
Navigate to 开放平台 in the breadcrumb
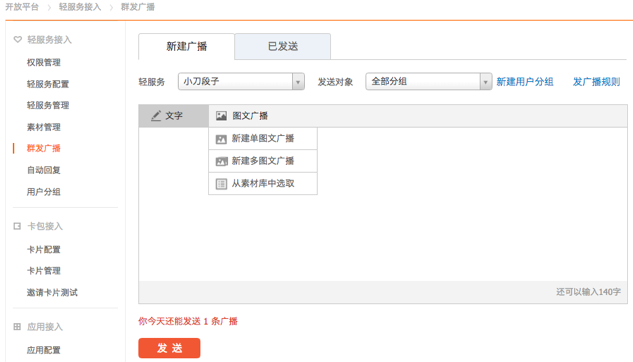click(22, 7)
